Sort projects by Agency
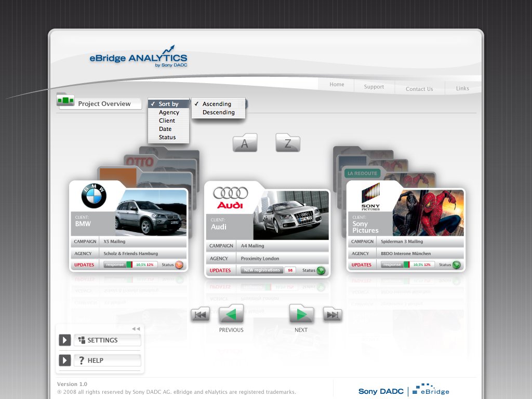Viewport: 532px width, 399px height. [x=169, y=112]
